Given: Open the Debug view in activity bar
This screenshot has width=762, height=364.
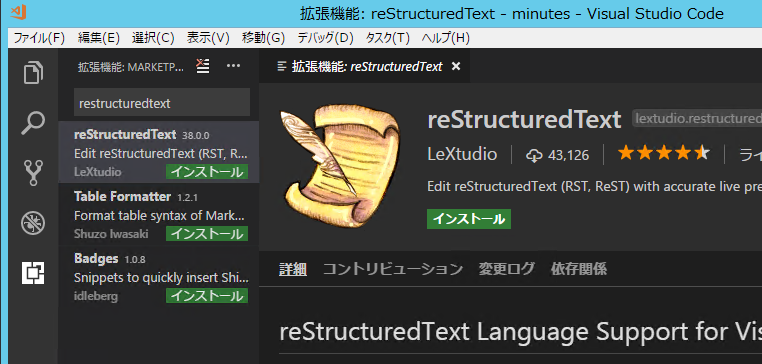Looking at the screenshot, I should (x=33, y=223).
